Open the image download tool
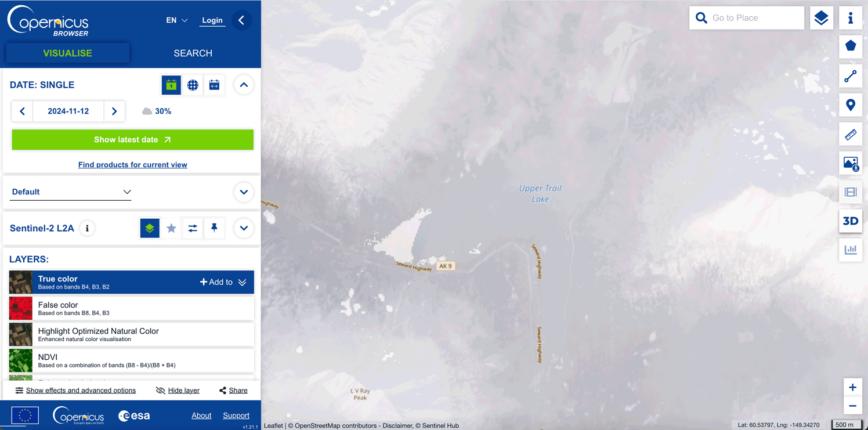Viewport: 868px width, 430px height. click(851, 163)
